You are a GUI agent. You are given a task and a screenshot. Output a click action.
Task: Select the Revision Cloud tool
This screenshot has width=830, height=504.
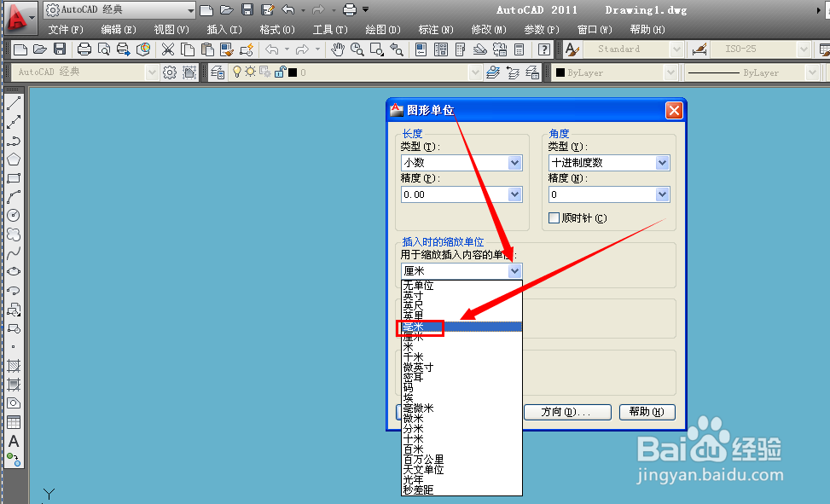14,234
